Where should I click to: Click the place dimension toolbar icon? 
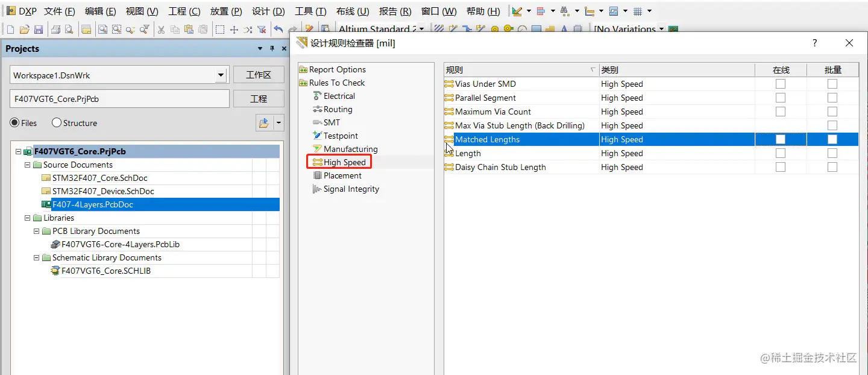tap(590, 11)
